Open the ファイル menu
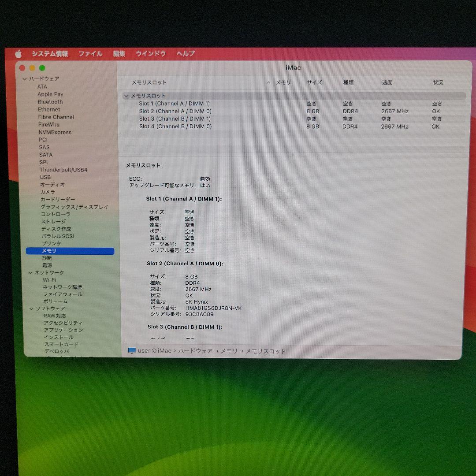The height and width of the screenshot is (476, 476). click(90, 54)
